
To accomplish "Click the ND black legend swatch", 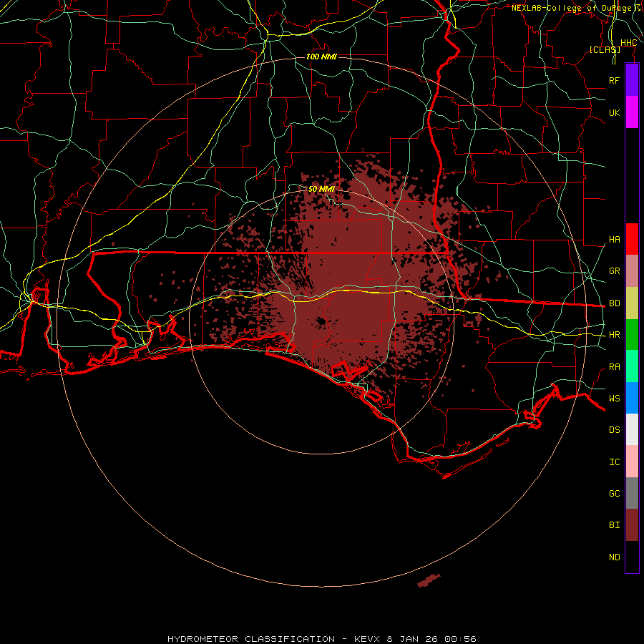I will click(632, 557).
